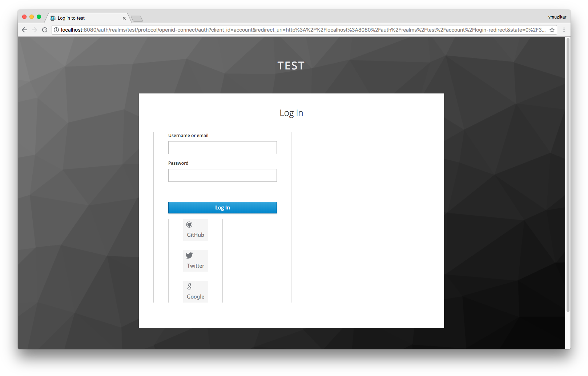Focus the Password field
This screenshot has width=588, height=376.
(222, 175)
